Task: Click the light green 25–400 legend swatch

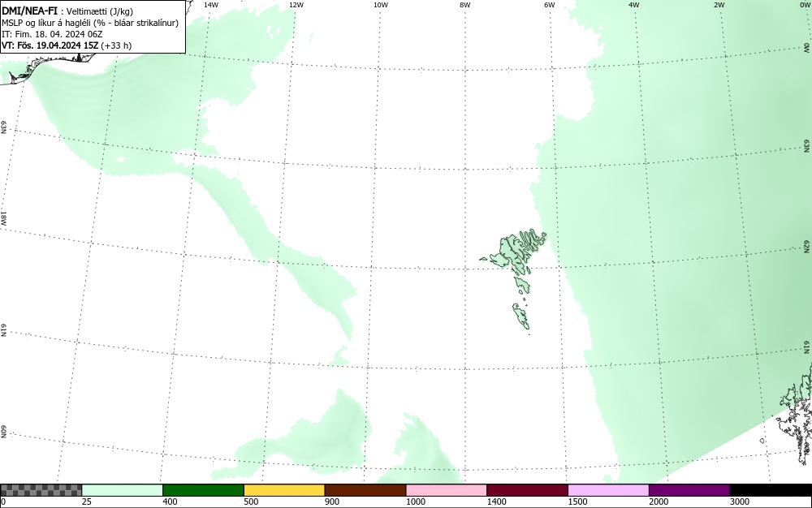Action: (123, 490)
